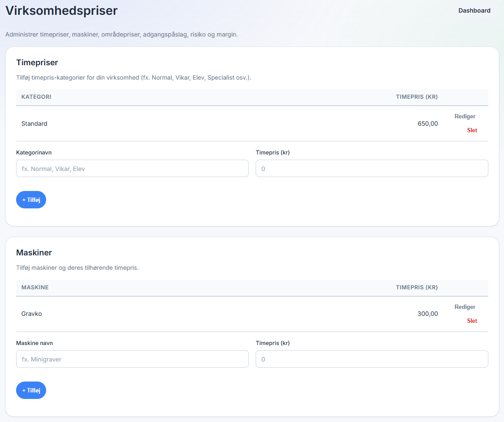Viewport: 504px width, 422px height.
Task: Select the 650,00 hourly rate value
Action: (427, 124)
